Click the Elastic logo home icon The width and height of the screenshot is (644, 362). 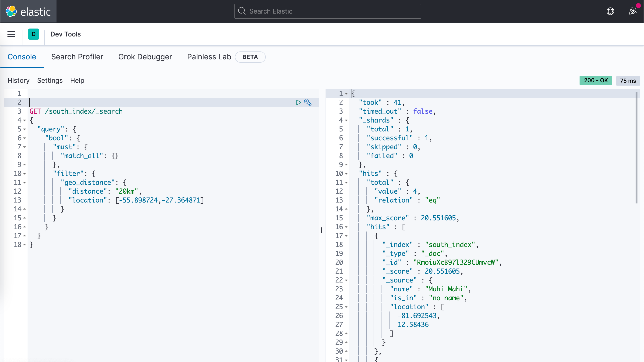point(11,11)
